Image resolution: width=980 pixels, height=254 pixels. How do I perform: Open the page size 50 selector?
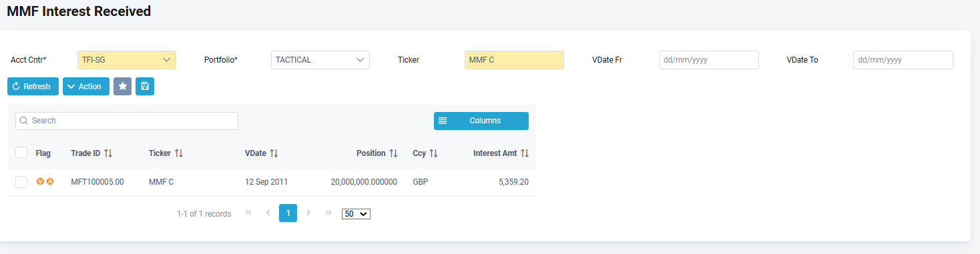pyautogui.click(x=356, y=214)
